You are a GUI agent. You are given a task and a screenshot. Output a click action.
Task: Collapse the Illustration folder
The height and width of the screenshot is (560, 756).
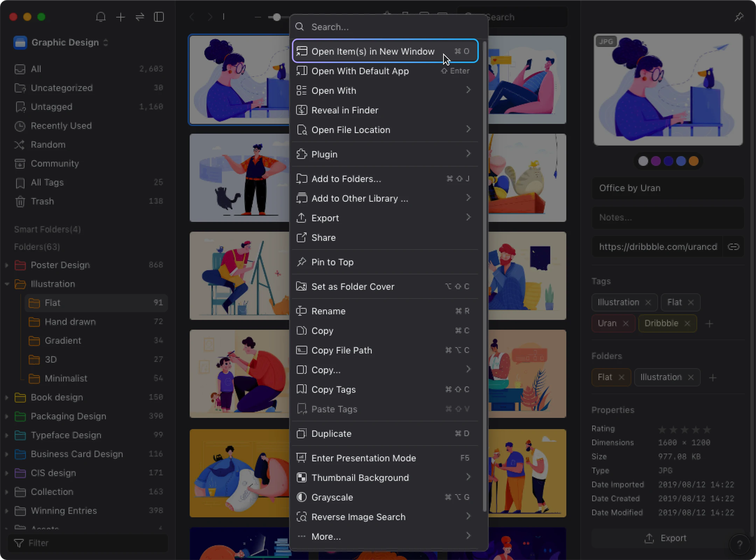[x=7, y=284]
